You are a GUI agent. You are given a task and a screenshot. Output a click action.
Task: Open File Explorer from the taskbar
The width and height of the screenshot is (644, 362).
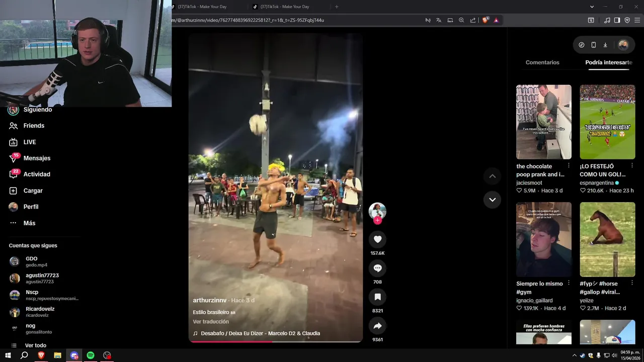[57, 355]
